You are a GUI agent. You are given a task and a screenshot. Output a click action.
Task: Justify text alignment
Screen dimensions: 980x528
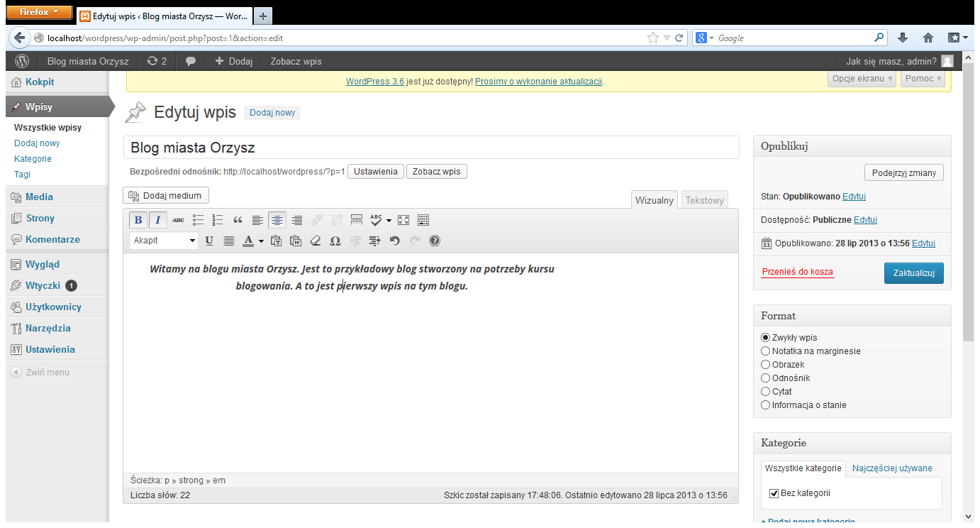[229, 241]
